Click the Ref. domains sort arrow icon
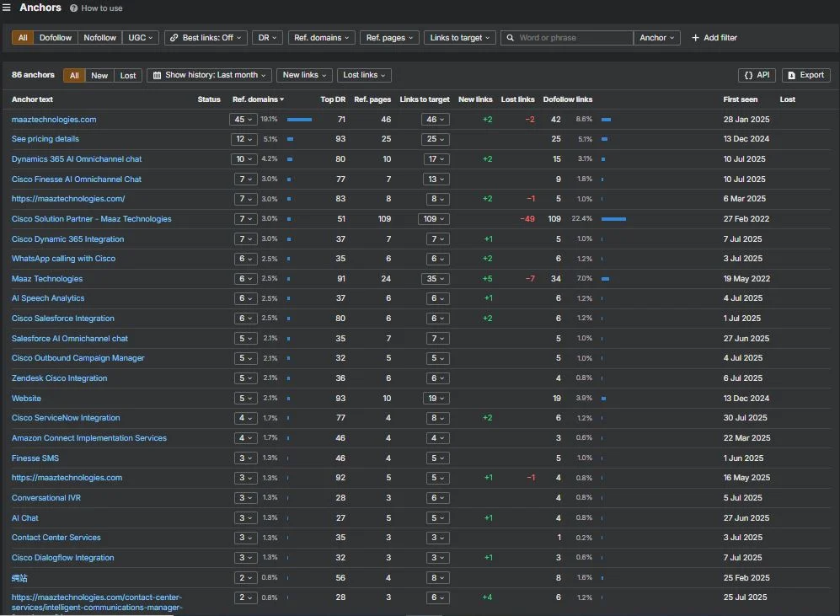Screen dimensions: 840x616 click(x=281, y=99)
